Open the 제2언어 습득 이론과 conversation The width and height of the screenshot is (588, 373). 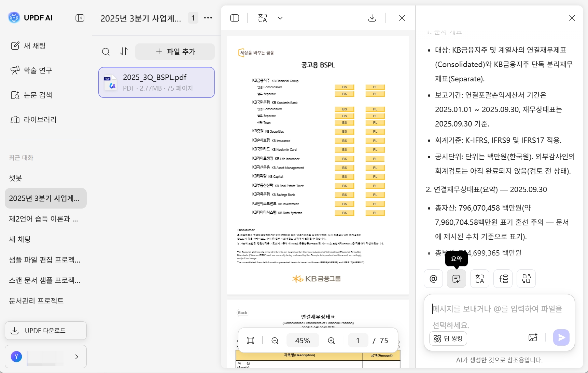point(45,219)
